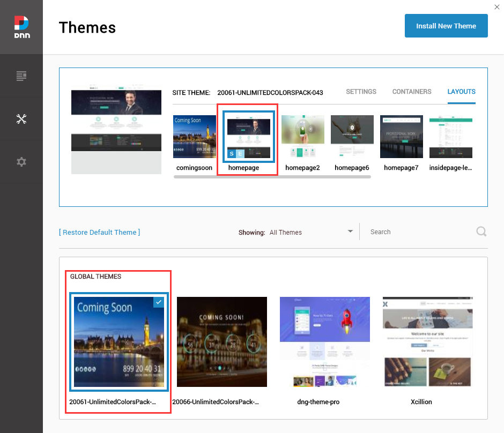
Task: Close the Themes panel with the X
Action: click(496, 6)
